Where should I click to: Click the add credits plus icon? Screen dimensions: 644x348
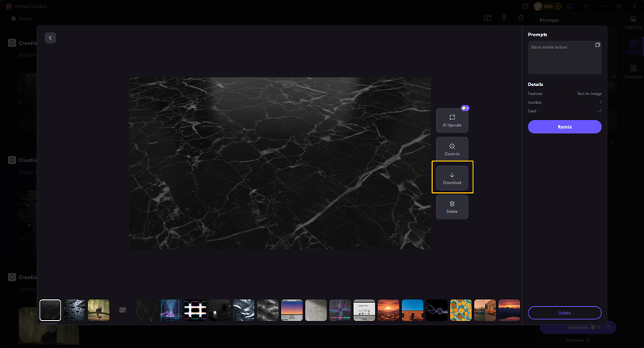pyautogui.click(x=557, y=6)
